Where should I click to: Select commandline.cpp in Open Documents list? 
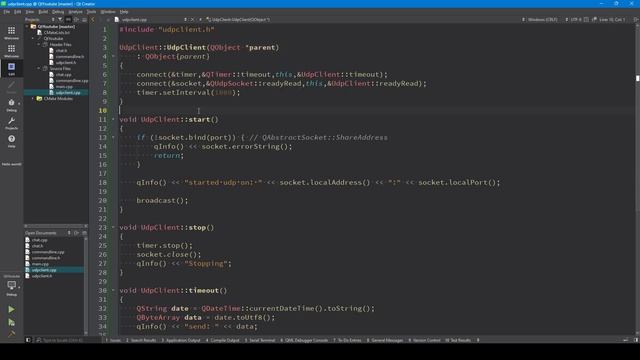[48, 252]
